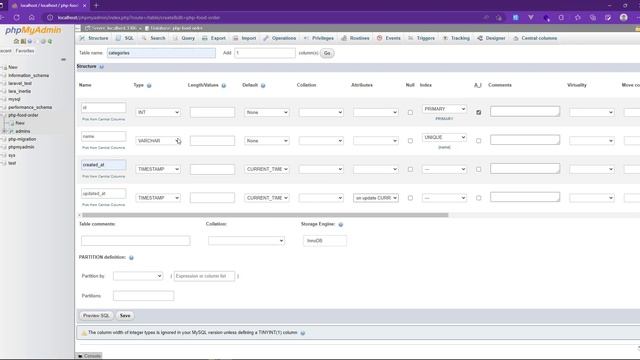Click the horizontal scrollbar under columns table
The height and width of the screenshot is (360, 640).
point(265,215)
